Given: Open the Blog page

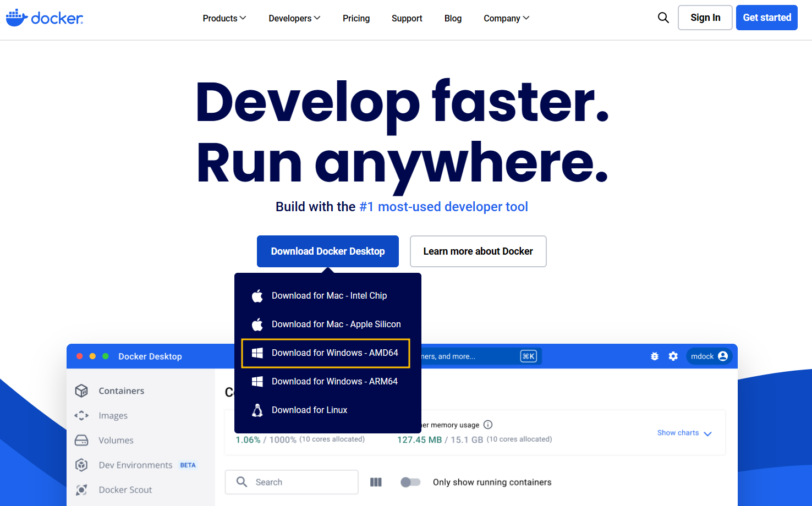Looking at the screenshot, I should tap(453, 18).
